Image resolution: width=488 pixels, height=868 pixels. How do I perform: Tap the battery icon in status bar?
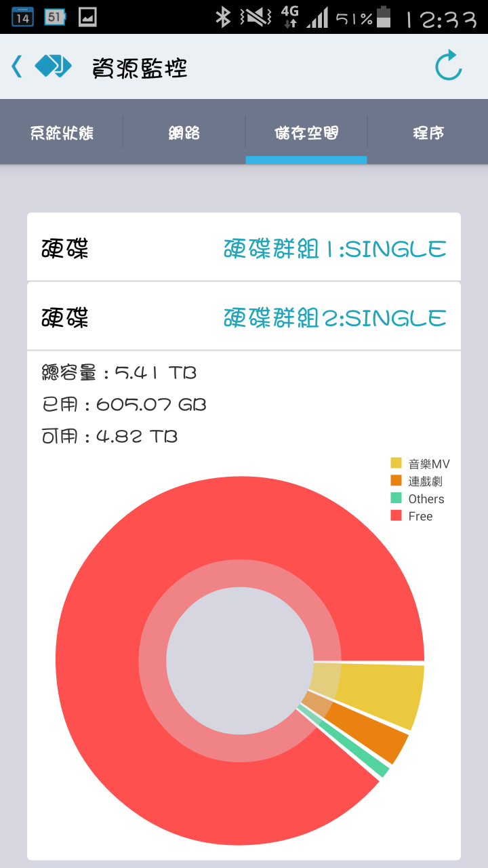[384, 16]
